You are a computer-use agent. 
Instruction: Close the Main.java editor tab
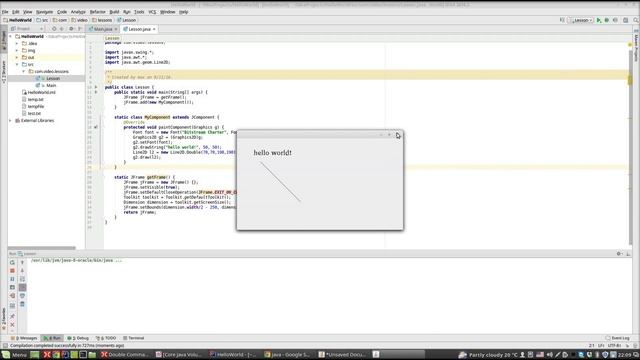[116, 29]
